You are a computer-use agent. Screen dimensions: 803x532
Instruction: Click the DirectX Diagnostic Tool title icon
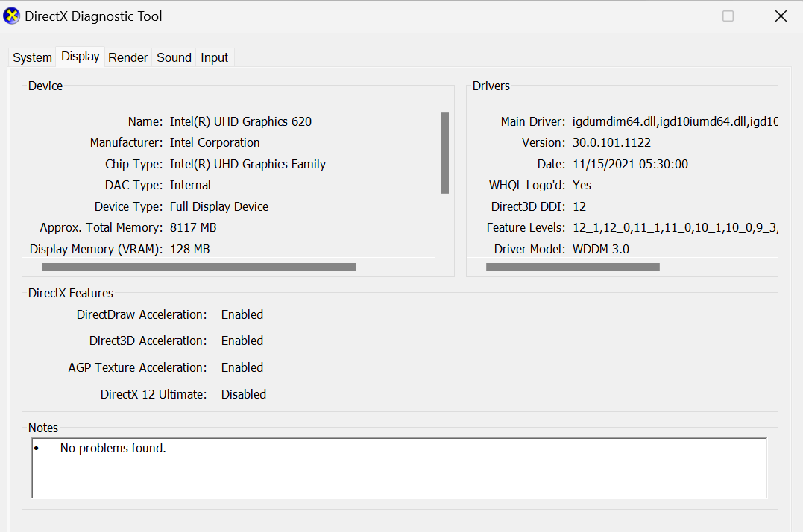pyautogui.click(x=11, y=16)
